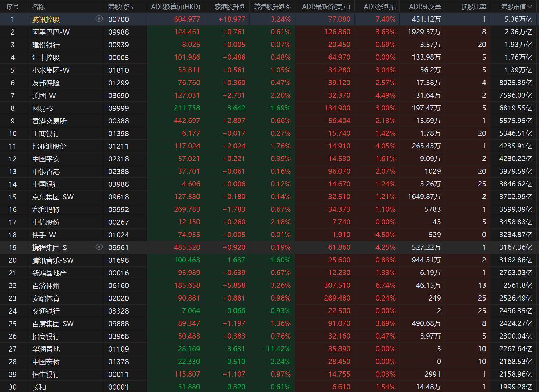Select the 中国平安 stock name
The height and width of the screenshot is (392, 539).
coord(46,159)
